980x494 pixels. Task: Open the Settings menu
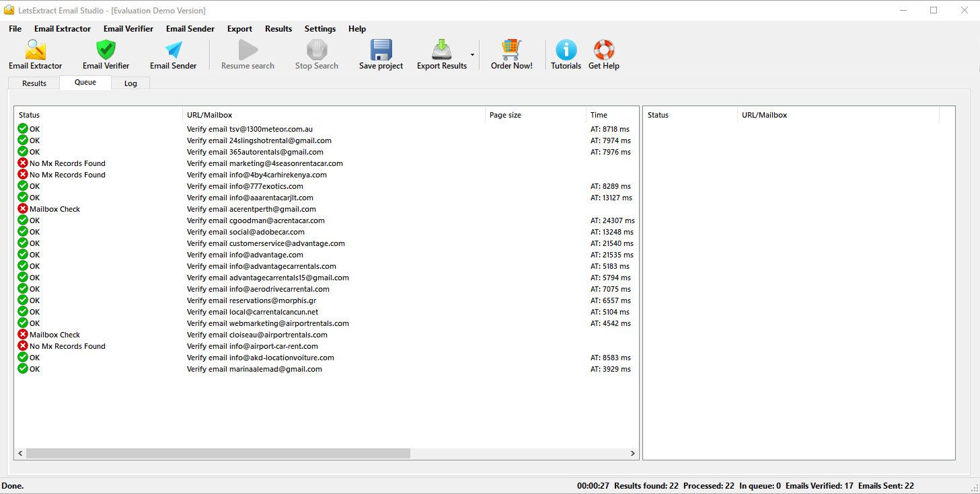[x=319, y=29]
